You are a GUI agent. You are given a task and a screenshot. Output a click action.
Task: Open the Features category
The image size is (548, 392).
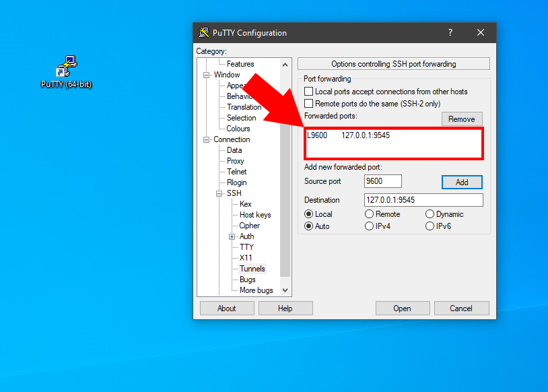point(240,64)
